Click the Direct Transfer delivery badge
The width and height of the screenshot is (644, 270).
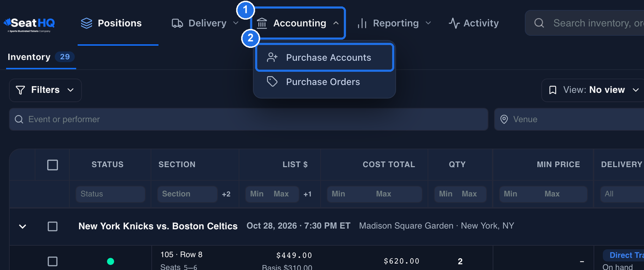click(x=624, y=255)
